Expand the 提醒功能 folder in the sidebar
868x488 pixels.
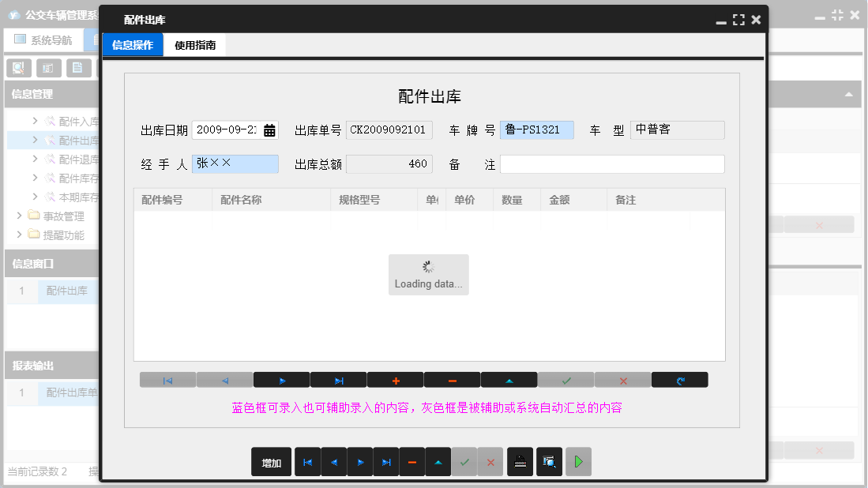click(49, 235)
